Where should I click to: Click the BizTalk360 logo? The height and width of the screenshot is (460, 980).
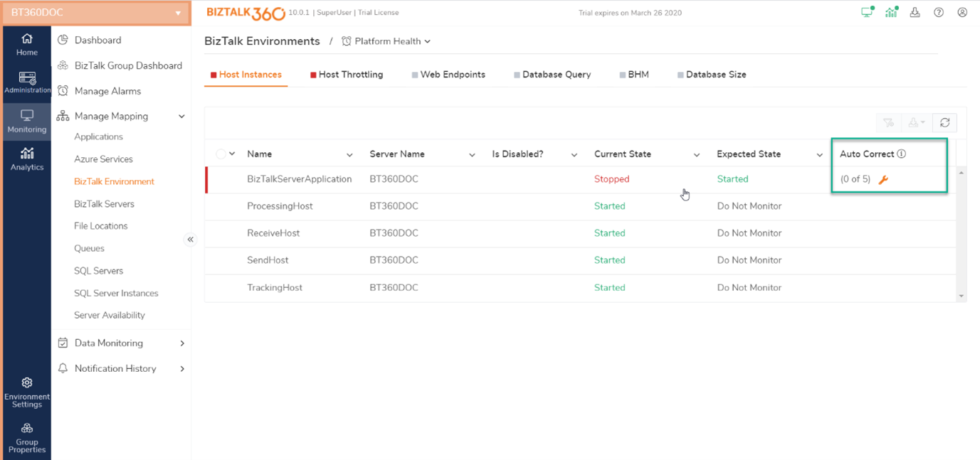pyautogui.click(x=246, y=13)
